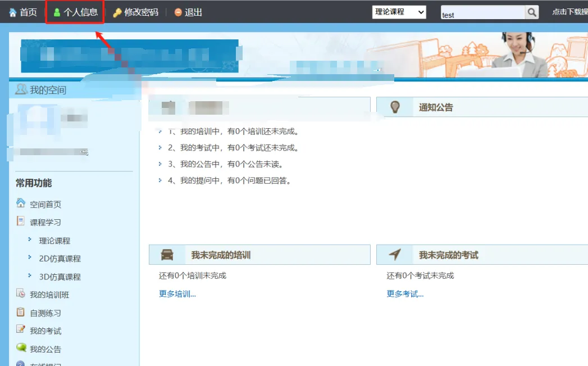
Task: Open the 更多培训... link
Action: pyautogui.click(x=177, y=293)
